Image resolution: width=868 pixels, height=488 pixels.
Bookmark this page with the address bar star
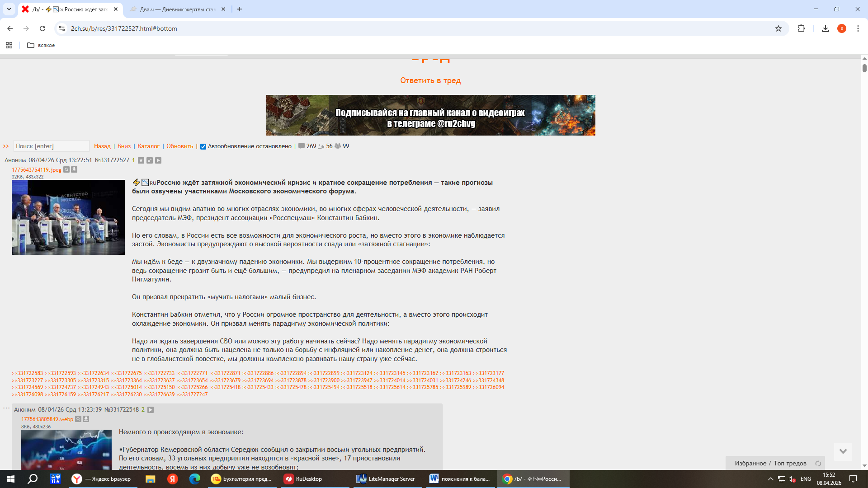click(x=778, y=28)
